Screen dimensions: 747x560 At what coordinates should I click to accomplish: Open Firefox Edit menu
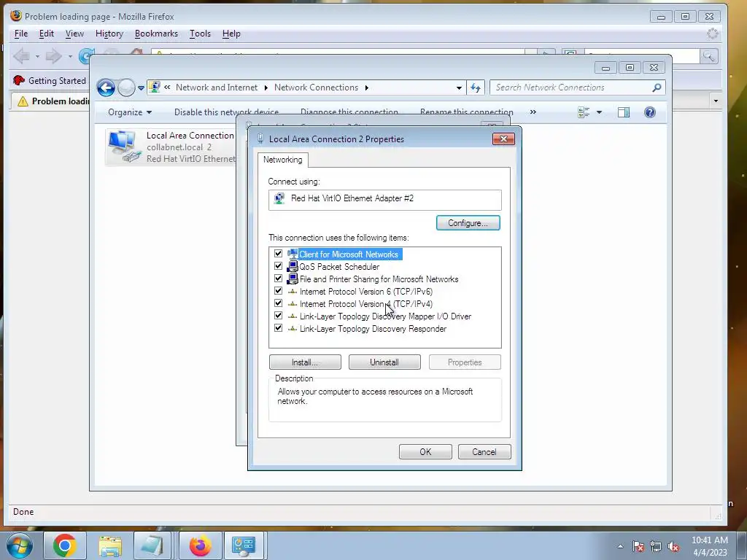pyautogui.click(x=46, y=34)
